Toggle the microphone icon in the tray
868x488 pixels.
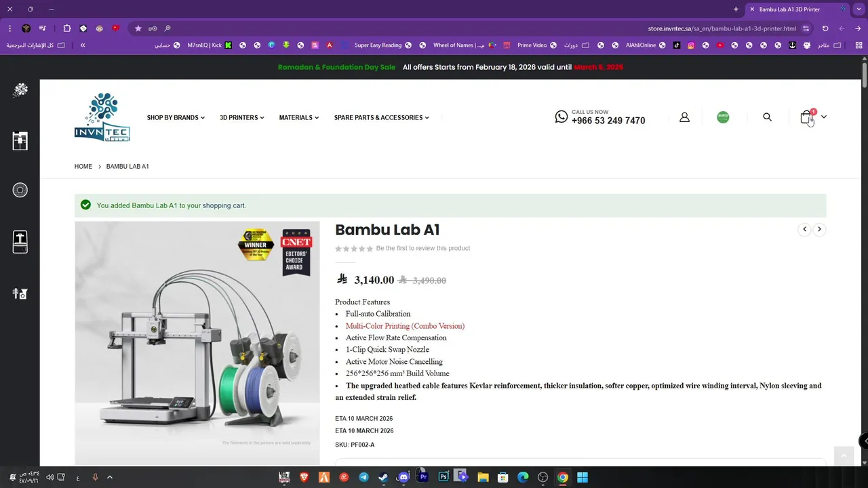(95, 477)
